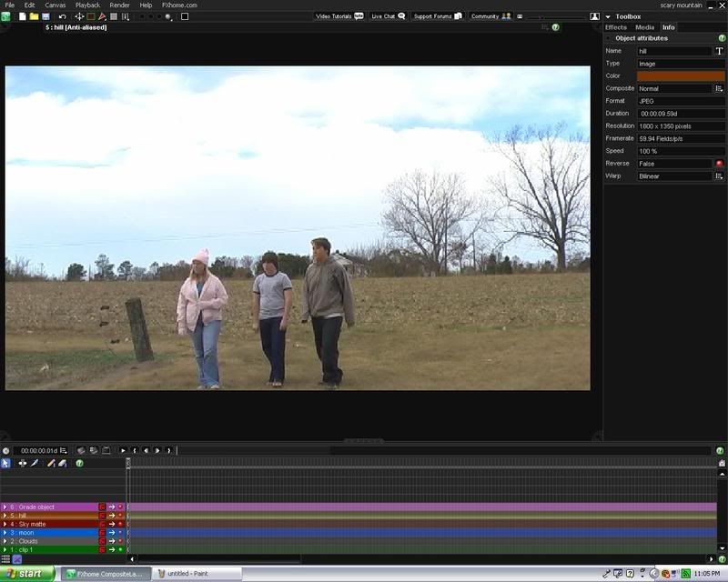Toggle green visibility dot on clip 1 layer

tap(120, 549)
